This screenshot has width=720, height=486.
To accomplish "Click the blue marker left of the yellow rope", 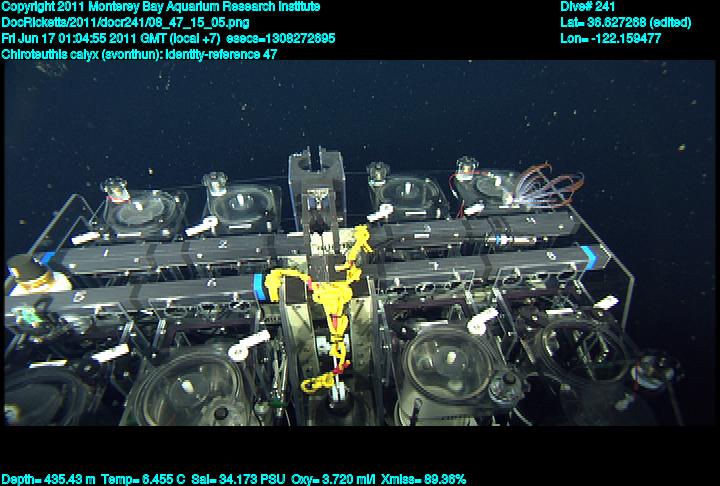I will point(262,285).
